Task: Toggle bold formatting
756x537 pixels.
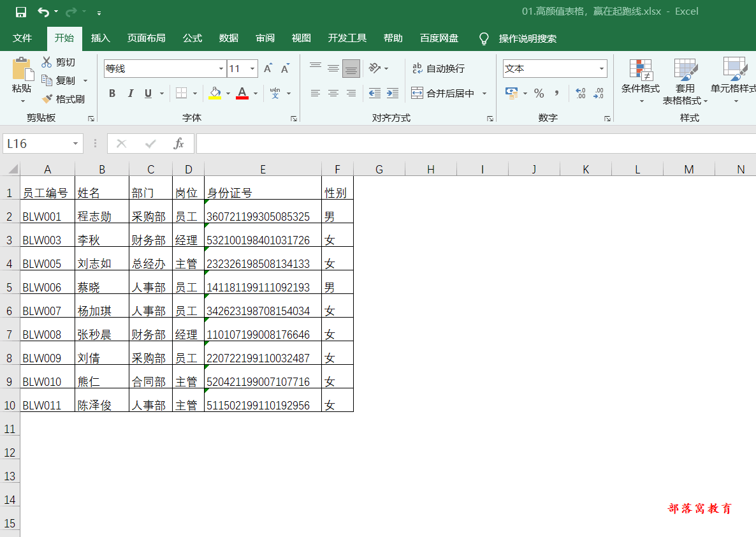Action: pos(112,93)
